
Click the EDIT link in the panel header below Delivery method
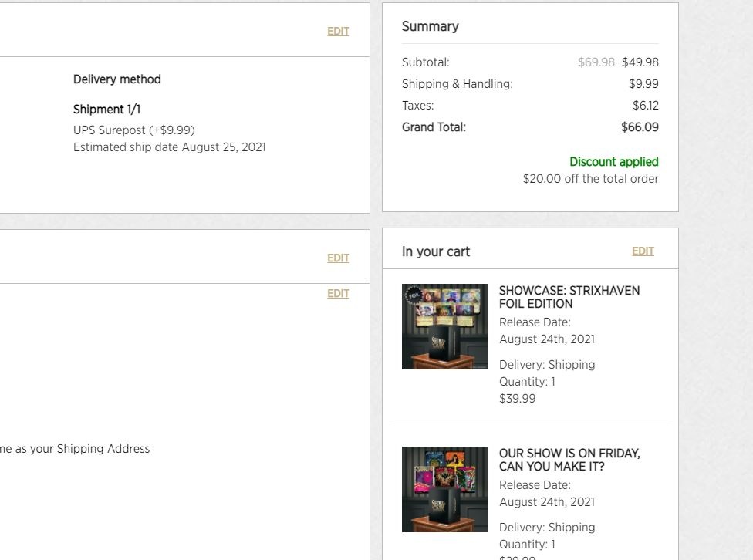coord(338,258)
